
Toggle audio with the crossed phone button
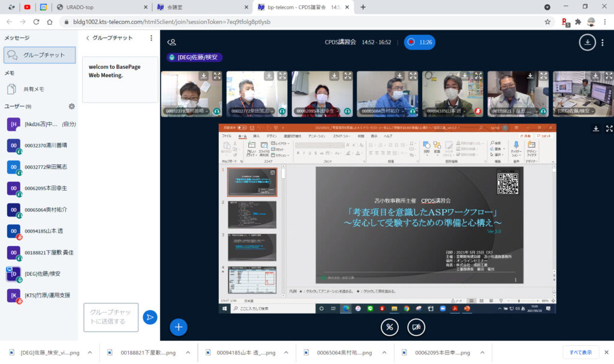(390, 327)
